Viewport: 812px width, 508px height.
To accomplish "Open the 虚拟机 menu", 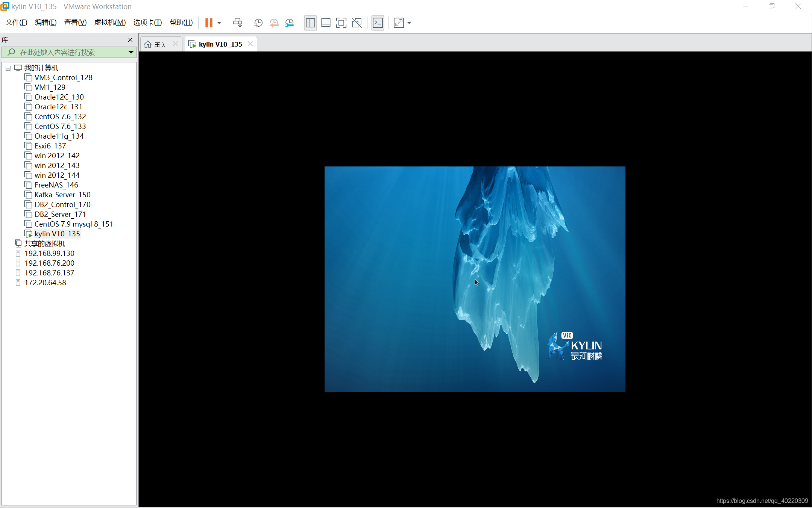I will coord(108,22).
